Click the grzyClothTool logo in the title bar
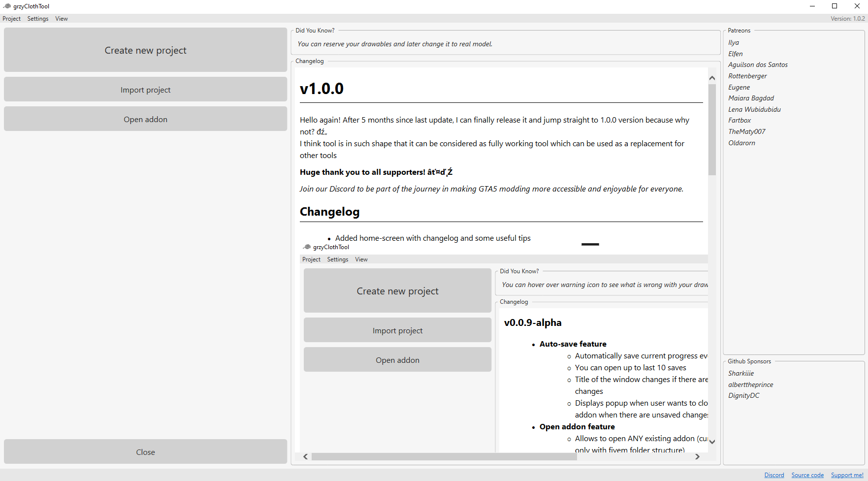 coord(6,6)
